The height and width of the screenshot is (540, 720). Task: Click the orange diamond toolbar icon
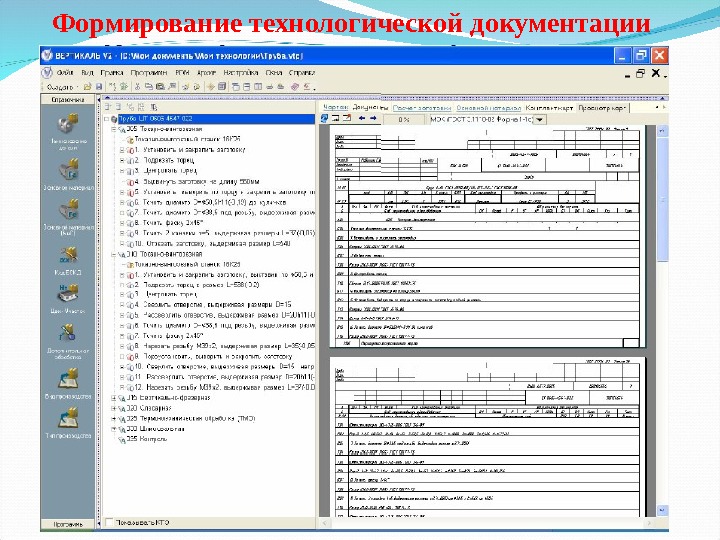coord(211,86)
